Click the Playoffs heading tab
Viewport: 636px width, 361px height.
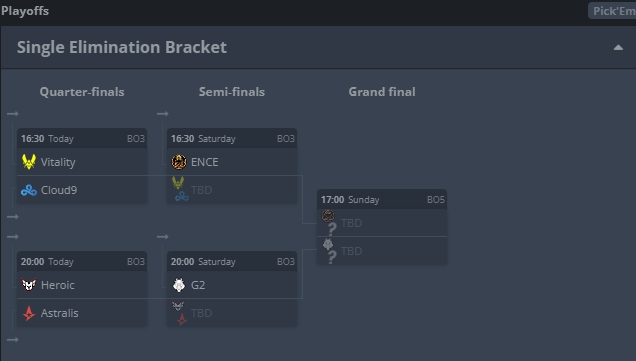pyautogui.click(x=25, y=11)
